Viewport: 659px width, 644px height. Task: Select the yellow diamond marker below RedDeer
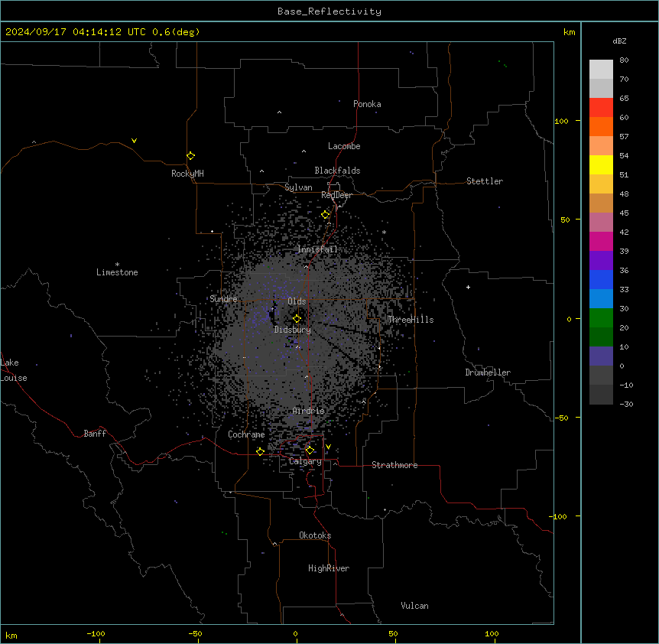[x=326, y=215]
